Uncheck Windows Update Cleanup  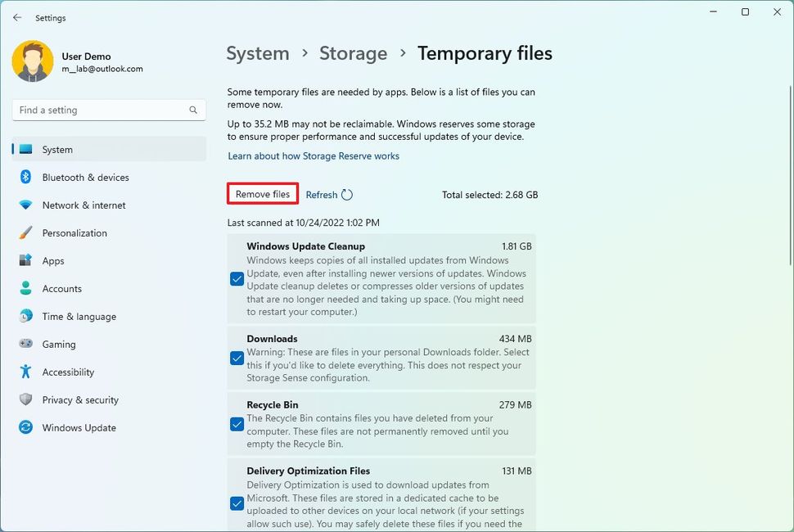coord(237,279)
